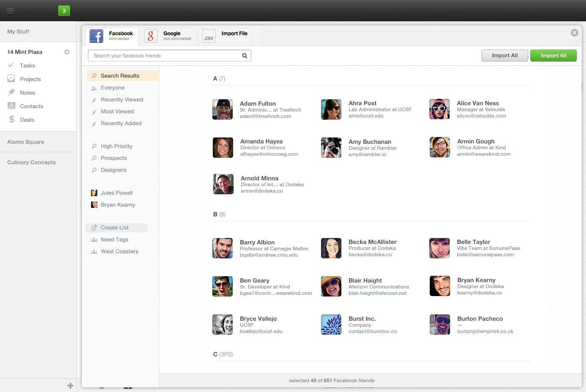The height and width of the screenshot is (392, 586).
Task: Open 14 Mint Plaza workspace
Action: click(x=25, y=52)
